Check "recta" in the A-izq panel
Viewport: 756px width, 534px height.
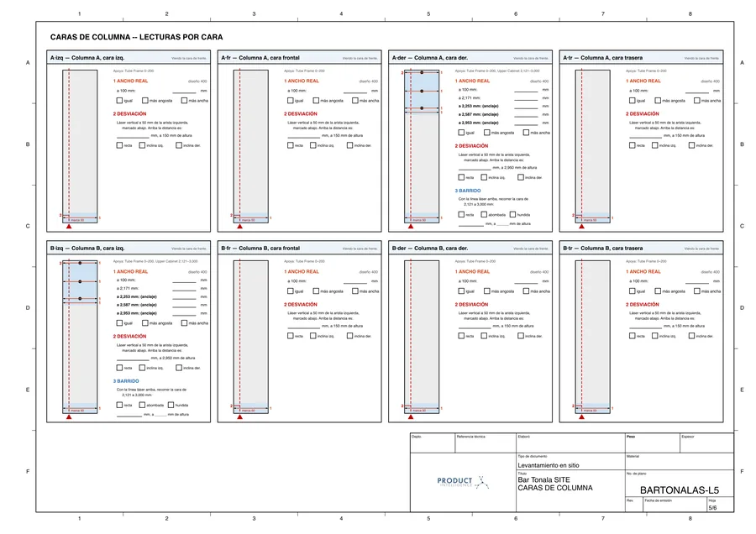[x=119, y=145]
